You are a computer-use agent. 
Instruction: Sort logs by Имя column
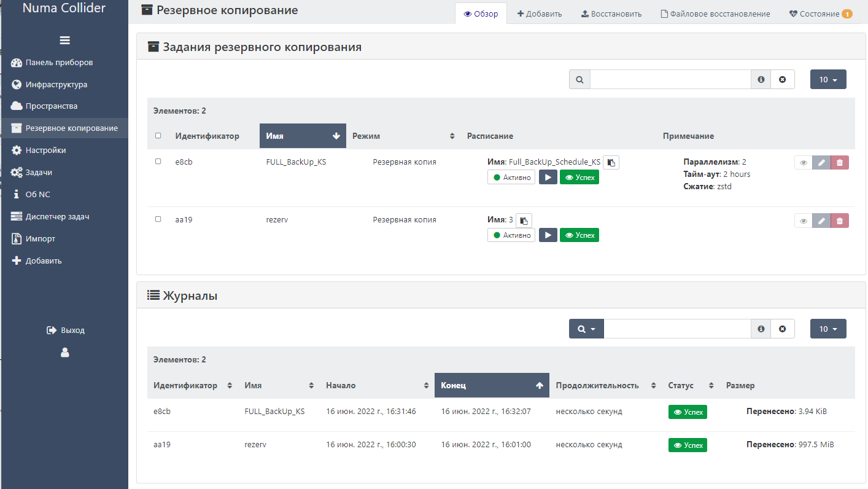pyautogui.click(x=279, y=385)
